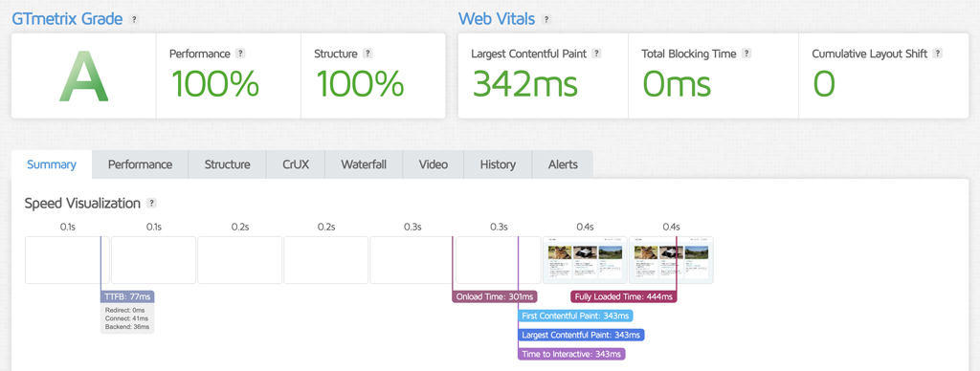Switch to the Structure tab
This screenshot has height=371, width=980.
pos(228,164)
